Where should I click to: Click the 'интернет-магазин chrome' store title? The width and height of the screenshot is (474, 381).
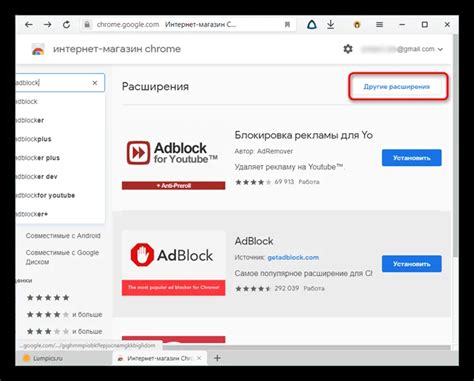tap(117, 49)
